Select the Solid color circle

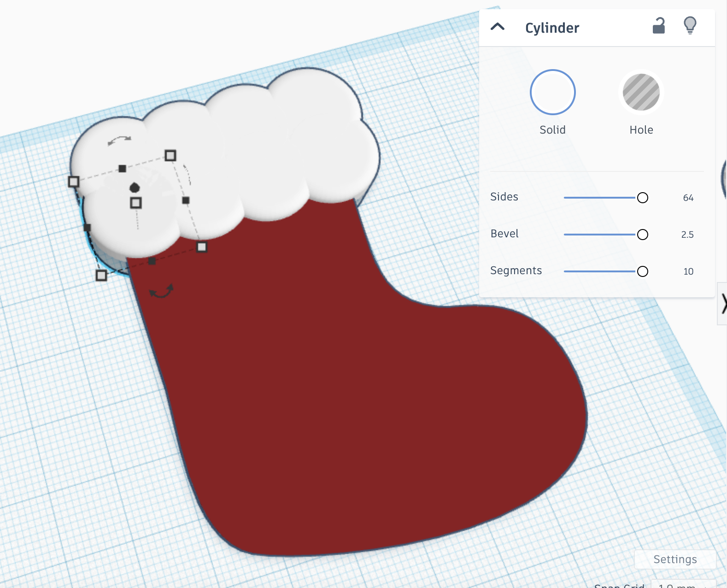[x=552, y=92]
